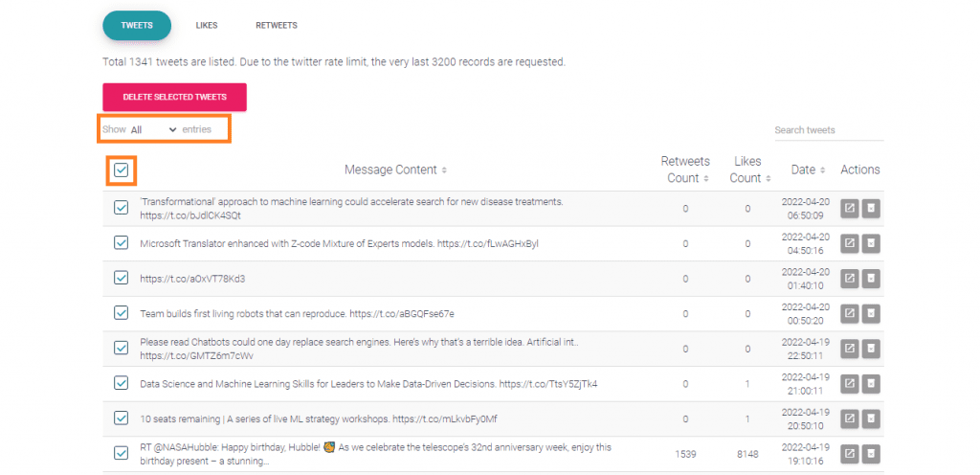Open the Chatbots tweet externally

850,349
